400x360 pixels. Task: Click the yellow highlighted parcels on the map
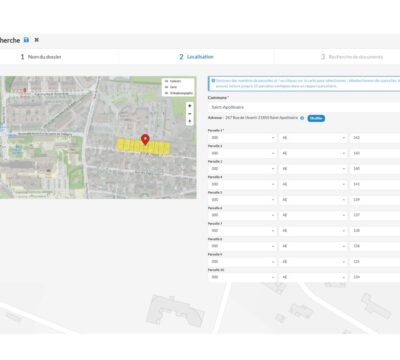click(144, 147)
